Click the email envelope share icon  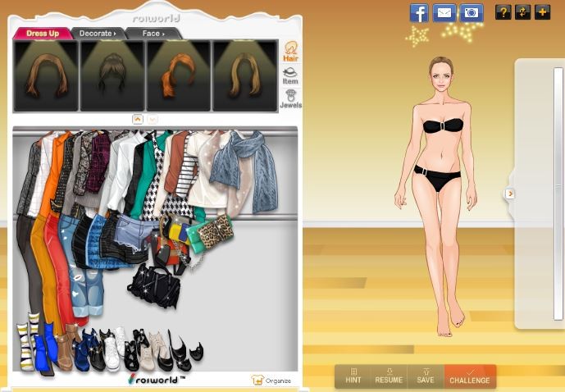[444, 12]
